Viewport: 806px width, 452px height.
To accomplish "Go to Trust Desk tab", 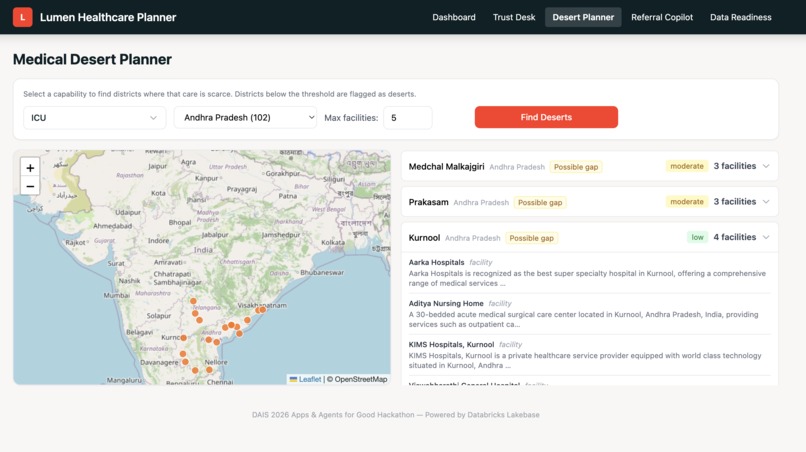I will (x=514, y=17).
